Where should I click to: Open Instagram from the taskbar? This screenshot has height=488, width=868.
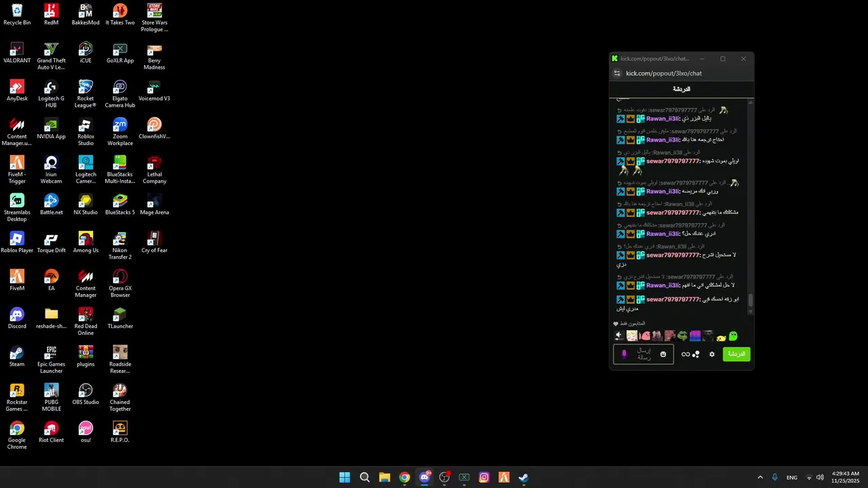pos(484,477)
